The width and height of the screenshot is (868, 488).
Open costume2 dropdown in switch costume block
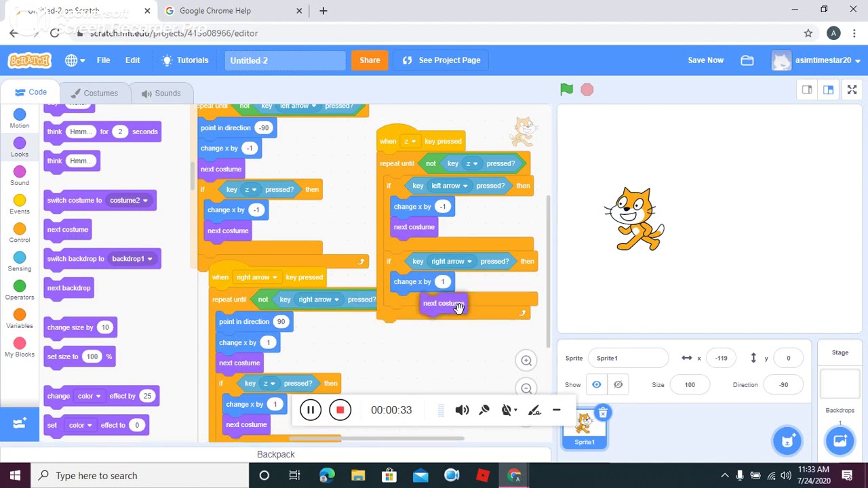pos(130,201)
